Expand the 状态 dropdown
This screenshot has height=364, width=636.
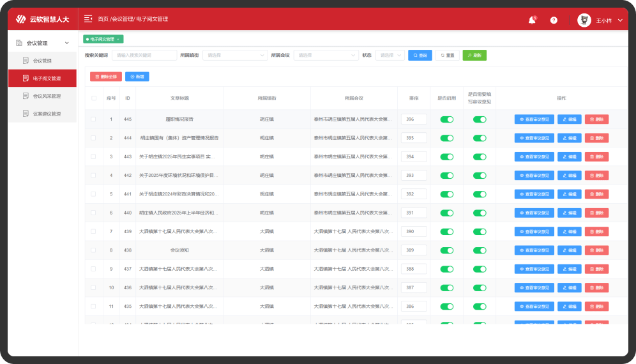tap(390, 56)
